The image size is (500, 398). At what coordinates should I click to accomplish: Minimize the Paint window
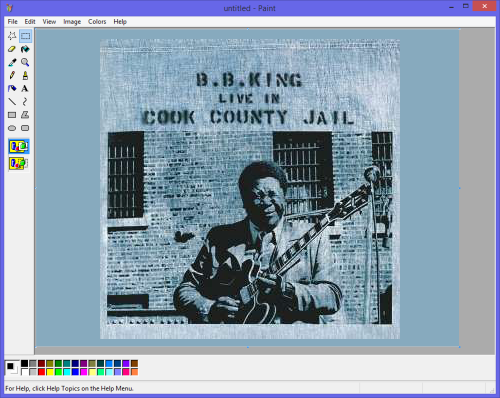pyautogui.click(x=451, y=7)
